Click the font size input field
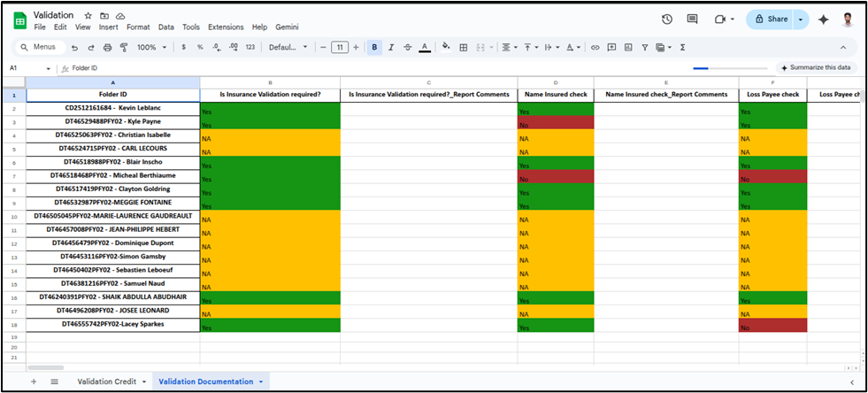The image size is (868, 393). (339, 47)
